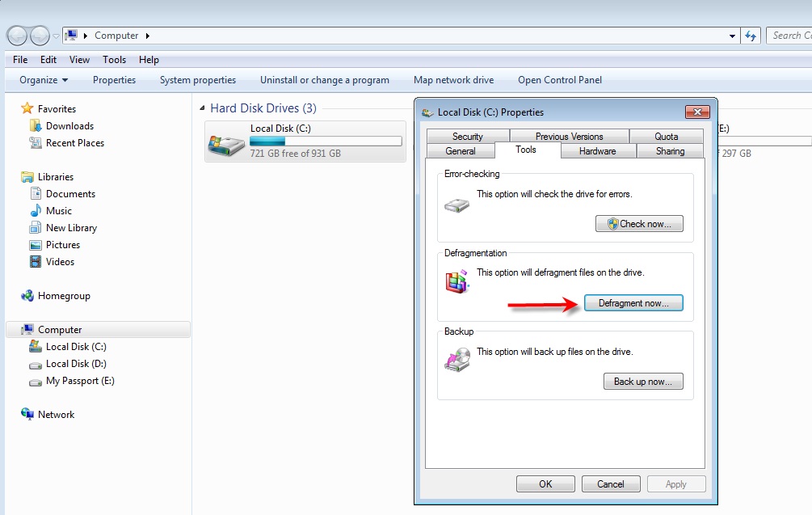Open Downloads folder icon in sidebar
The image size is (812, 515).
pyautogui.click(x=36, y=126)
